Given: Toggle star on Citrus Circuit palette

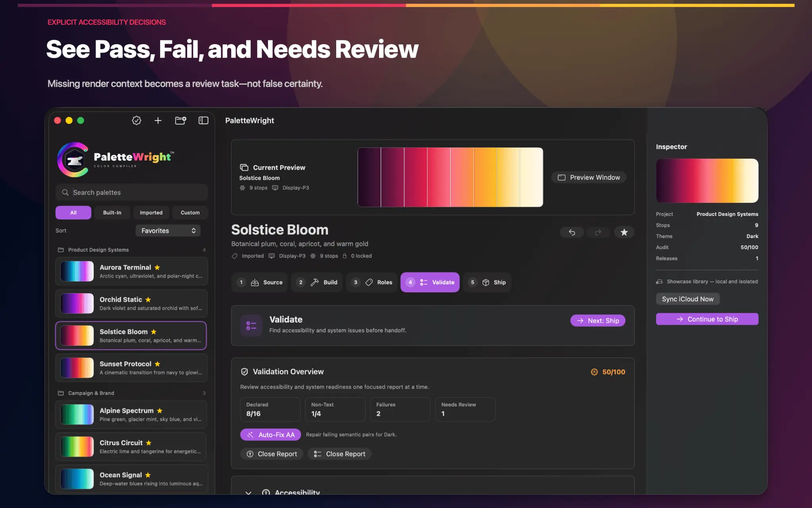Looking at the screenshot, I should (149, 443).
